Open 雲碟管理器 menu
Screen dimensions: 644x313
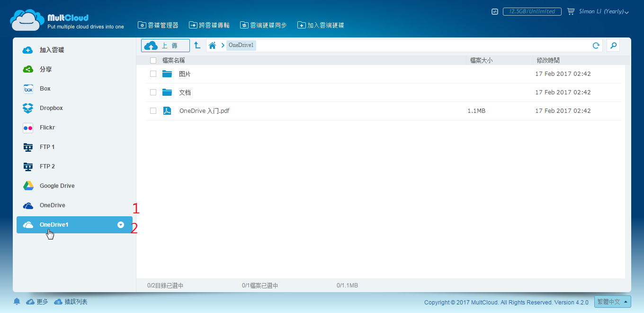[158, 25]
